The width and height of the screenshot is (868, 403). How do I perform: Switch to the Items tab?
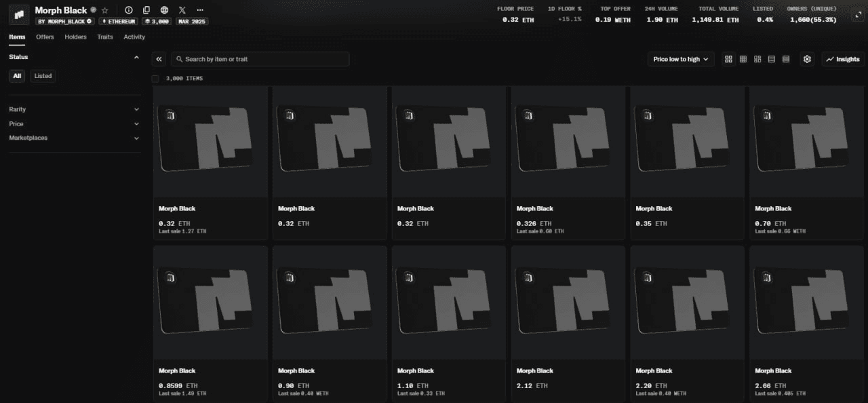17,37
